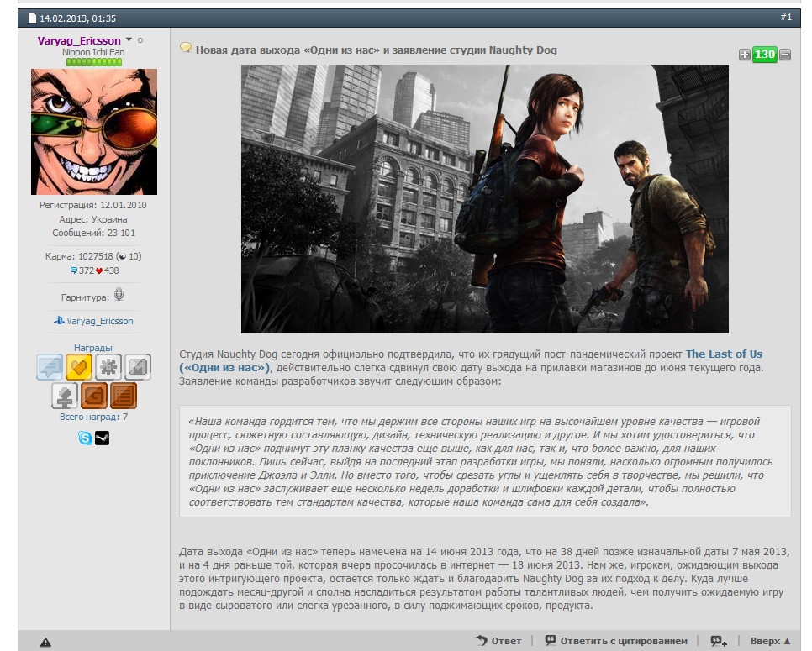Open The Last of Us game link

coord(724,354)
